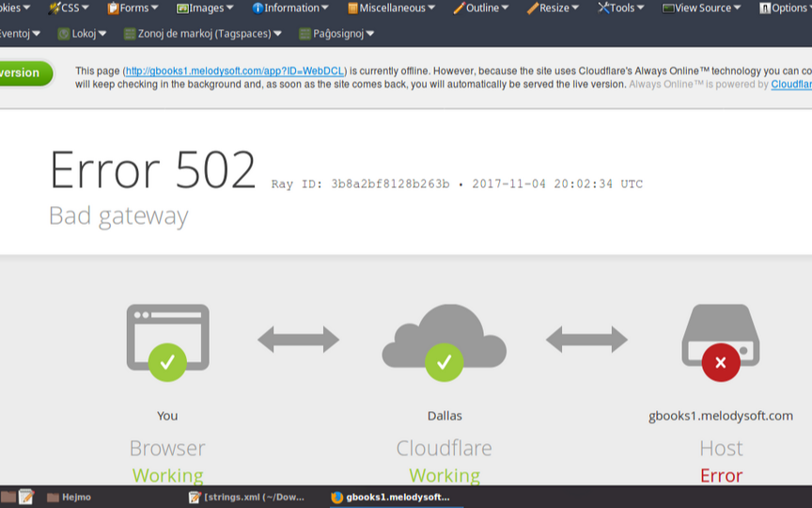Expand the Lokoj dropdown arrow
812x508 pixels.
click(102, 34)
